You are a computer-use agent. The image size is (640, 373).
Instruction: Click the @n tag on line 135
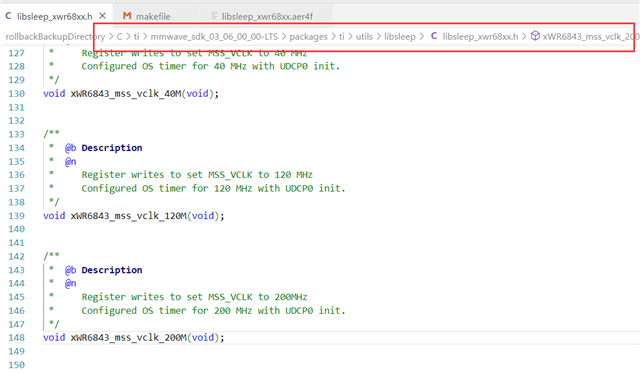tap(70, 162)
